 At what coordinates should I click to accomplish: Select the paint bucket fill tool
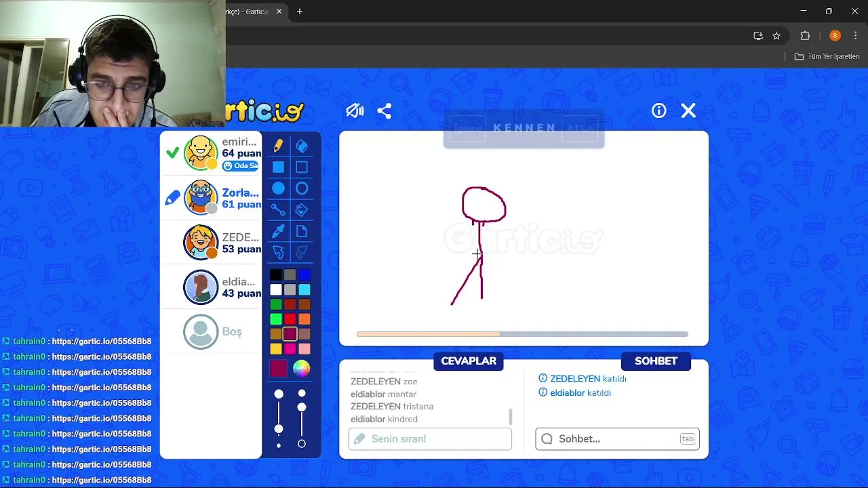(x=302, y=210)
